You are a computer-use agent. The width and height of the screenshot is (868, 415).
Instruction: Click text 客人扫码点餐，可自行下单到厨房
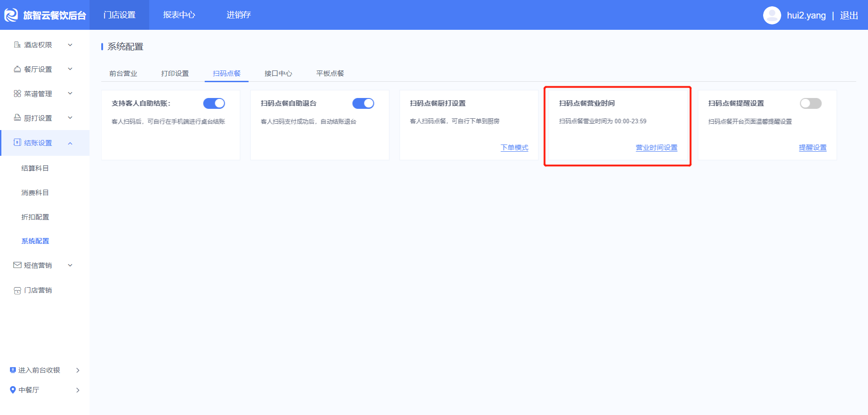click(x=455, y=121)
